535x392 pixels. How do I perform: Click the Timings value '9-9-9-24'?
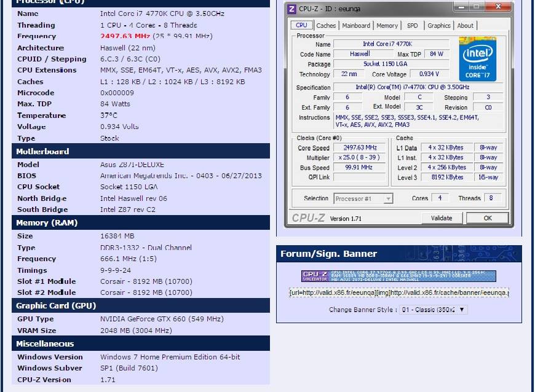pyautogui.click(x=116, y=270)
